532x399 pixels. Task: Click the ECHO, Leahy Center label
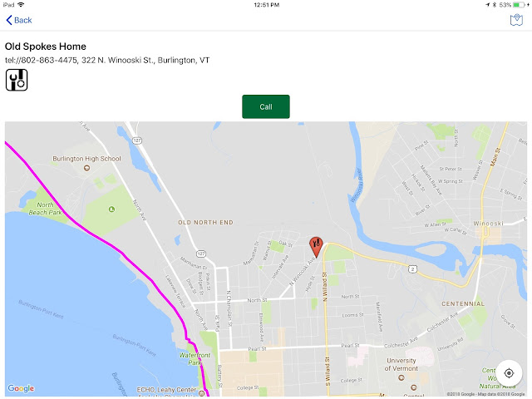166,390
